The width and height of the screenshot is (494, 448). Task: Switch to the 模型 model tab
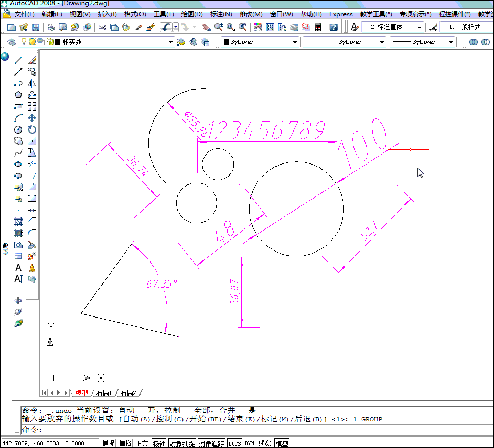pyautogui.click(x=82, y=393)
